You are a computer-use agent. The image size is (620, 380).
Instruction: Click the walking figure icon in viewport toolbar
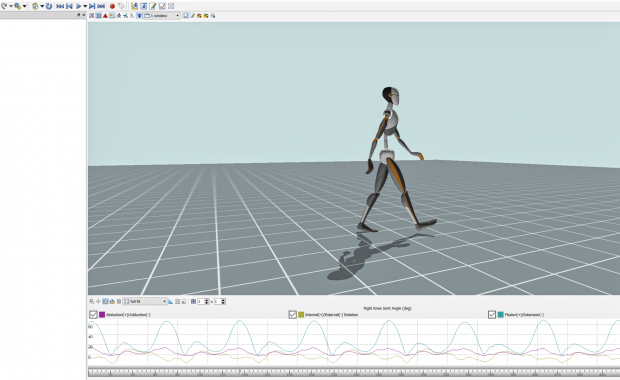pyautogui.click(x=119, y=16)
